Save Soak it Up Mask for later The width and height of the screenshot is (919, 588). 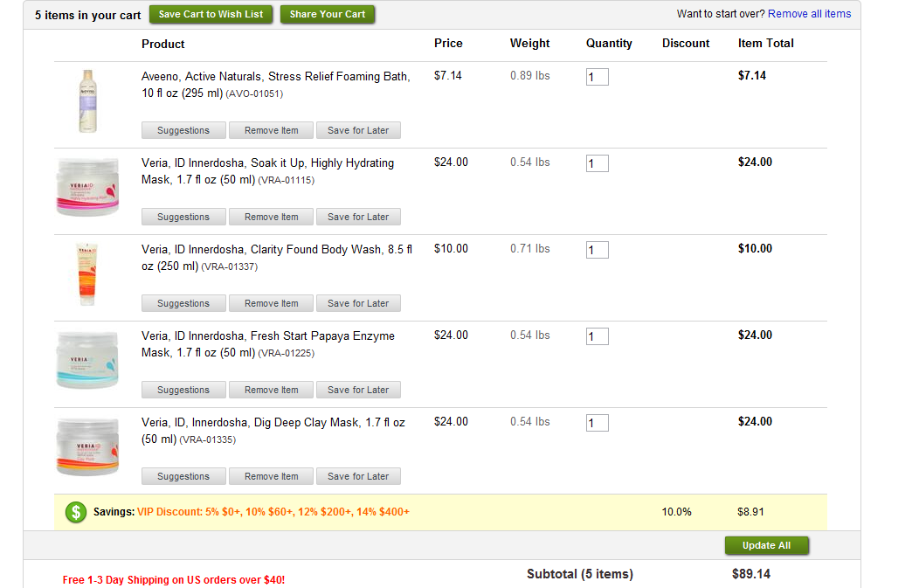coord(358,217)
